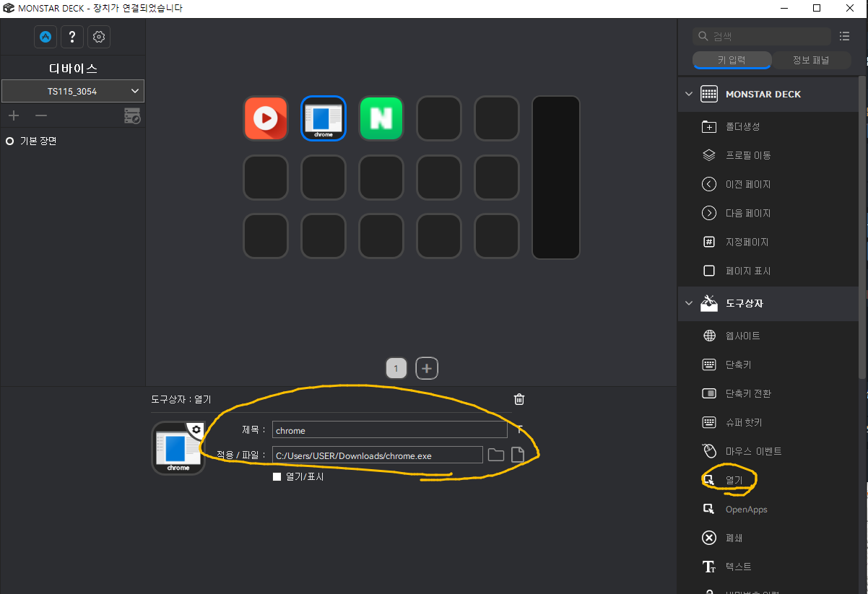This screenshot has height=594, width=868.
Task: Toggle the list view icon next to search
Action: pyautogui.click(x=845, y=36)
